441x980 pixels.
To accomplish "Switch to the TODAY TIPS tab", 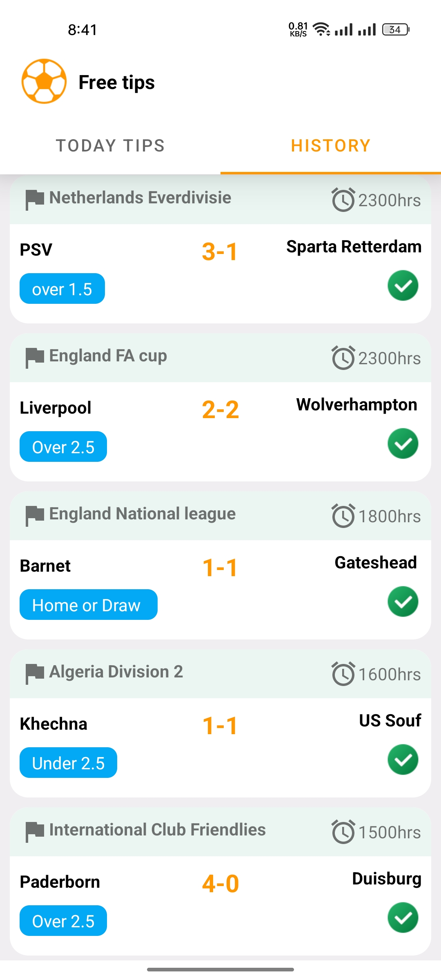I will point(110,146).
